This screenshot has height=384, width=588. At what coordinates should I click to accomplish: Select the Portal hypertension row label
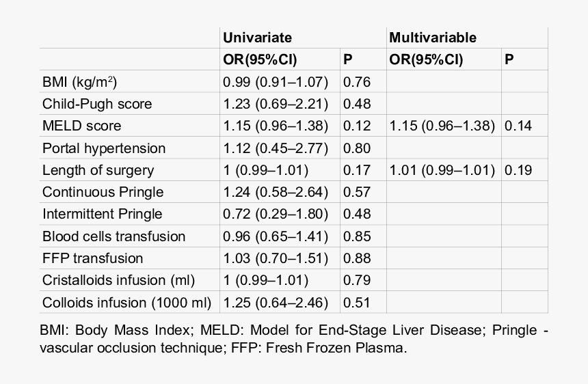click(104, 148)
